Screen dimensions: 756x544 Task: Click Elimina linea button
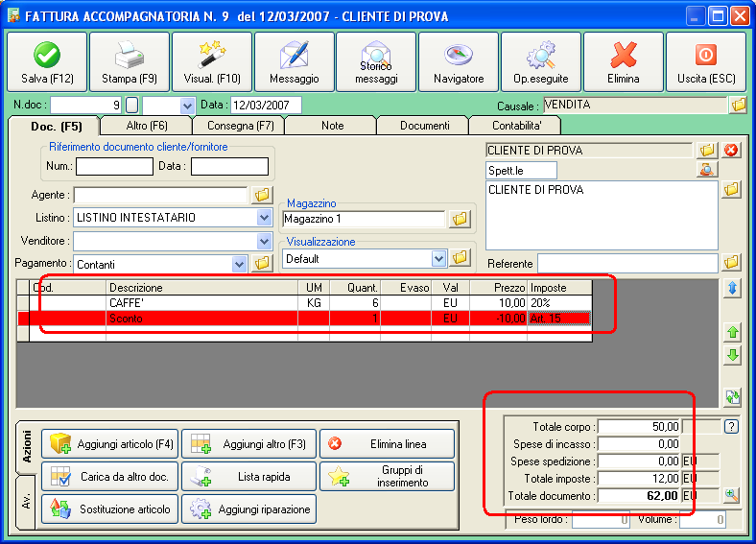coord(388,443)
